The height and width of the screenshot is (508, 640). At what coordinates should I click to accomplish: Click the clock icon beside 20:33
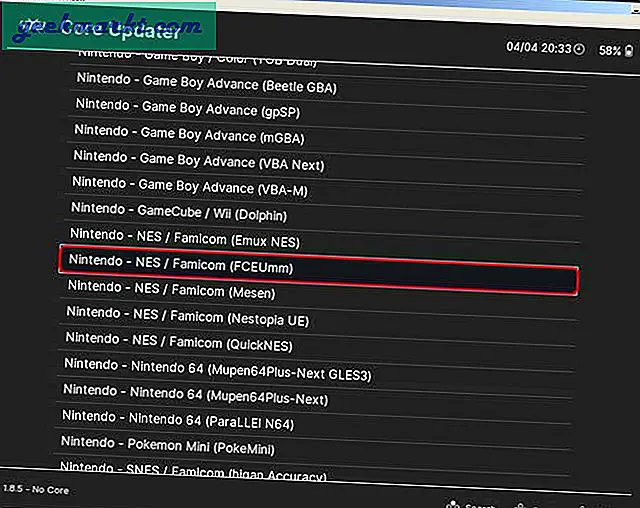point(579,49)
